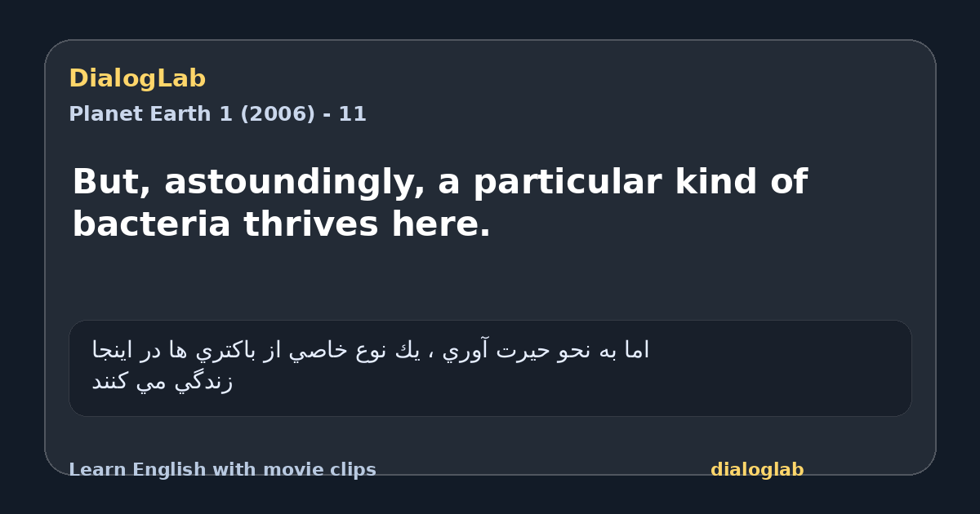Viewport: 980px width, 514px height.
Task: Select the Persian translation box
Action: coord(490,368)
